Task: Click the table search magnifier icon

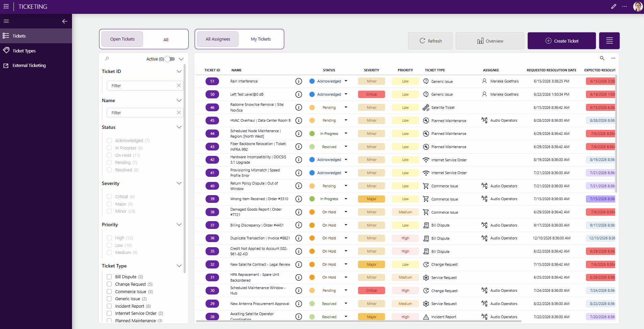Action: 602,58
